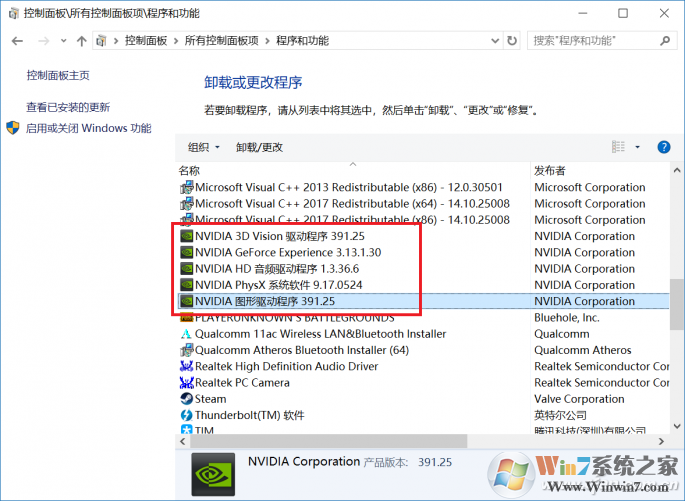Click the Steam program icon

point(186,399)
